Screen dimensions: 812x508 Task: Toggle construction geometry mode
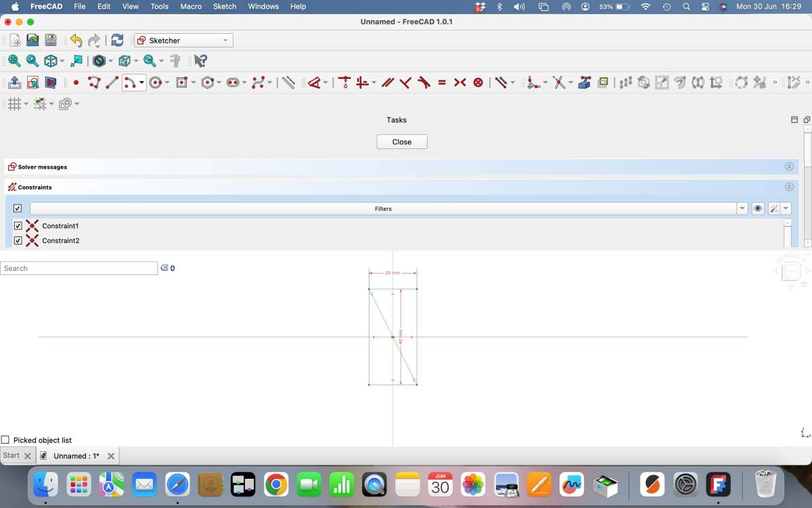pos(288,83)
